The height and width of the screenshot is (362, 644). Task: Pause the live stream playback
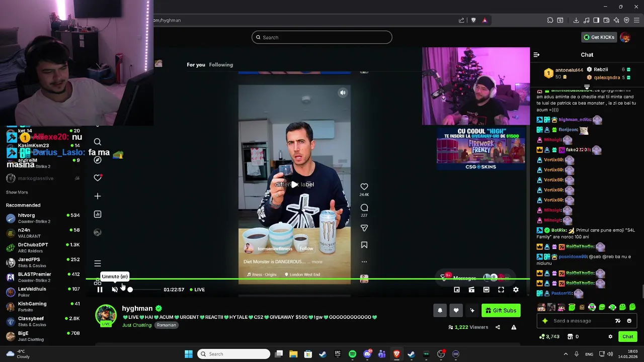point(100,290)
